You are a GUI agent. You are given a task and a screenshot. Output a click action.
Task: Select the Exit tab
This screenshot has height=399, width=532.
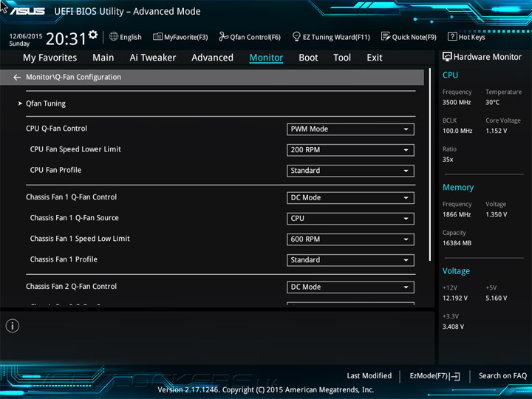[x=375, y=58]
